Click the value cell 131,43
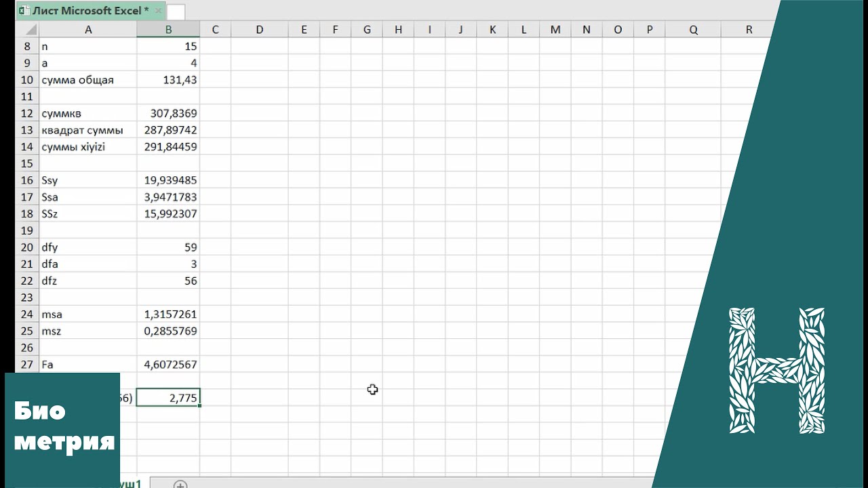 click(x=168, y=80)
